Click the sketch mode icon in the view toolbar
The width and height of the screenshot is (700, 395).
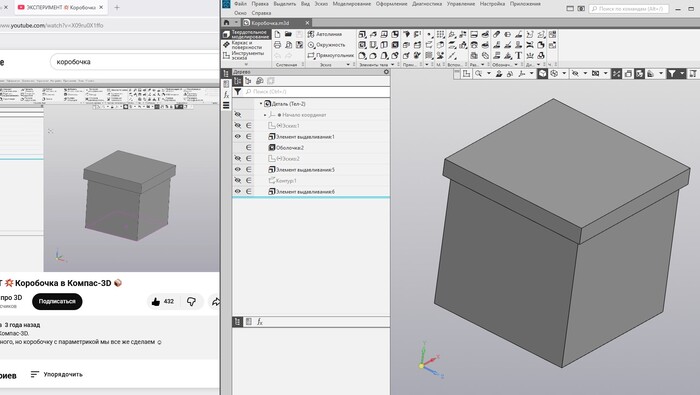pos(467,74)
